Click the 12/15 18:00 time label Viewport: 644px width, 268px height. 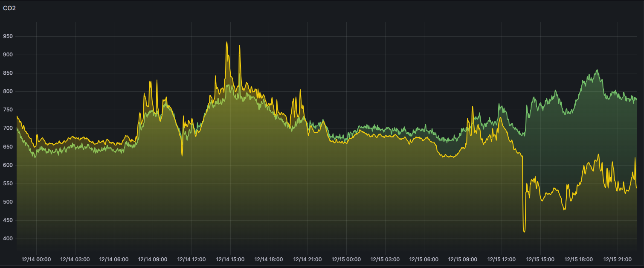tap(579, 259)
